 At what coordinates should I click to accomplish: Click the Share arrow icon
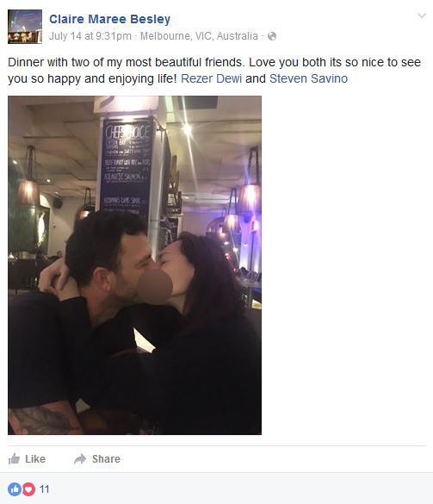[80, 458]
